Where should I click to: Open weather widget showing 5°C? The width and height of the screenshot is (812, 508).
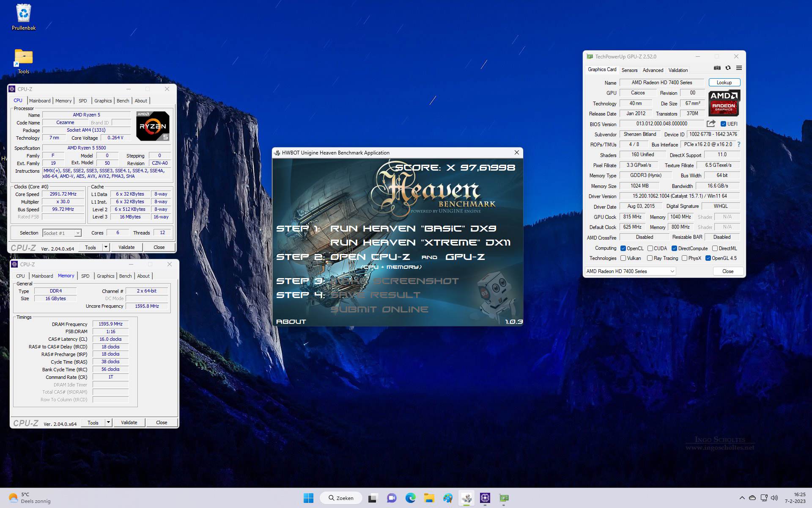pos(30,498)
